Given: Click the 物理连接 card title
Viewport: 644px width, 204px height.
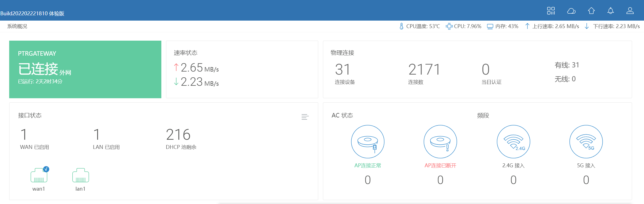Looking at the screenshot, I should (342, 53).
